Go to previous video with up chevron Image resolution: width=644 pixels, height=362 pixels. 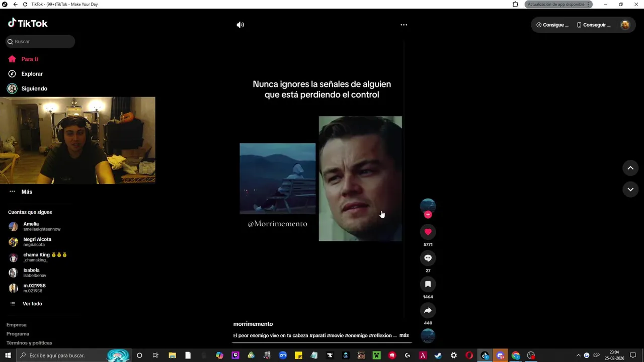coord(630,168)
